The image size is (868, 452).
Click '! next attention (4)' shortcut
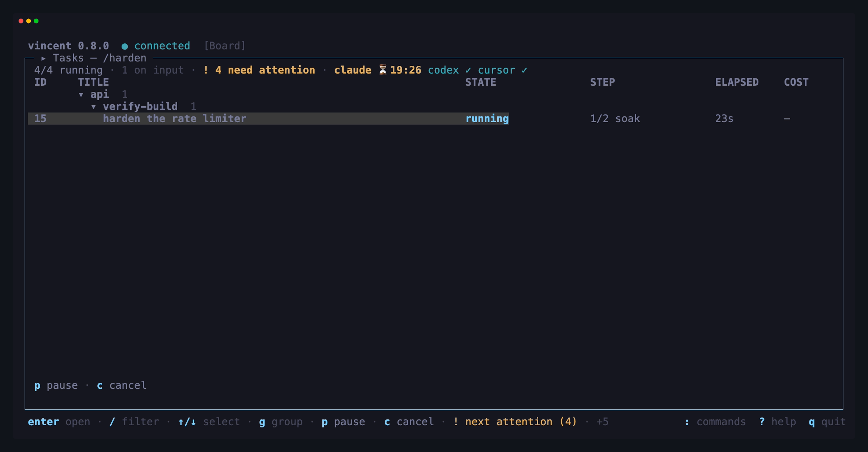pyautogui.click(x=515, y=422)
